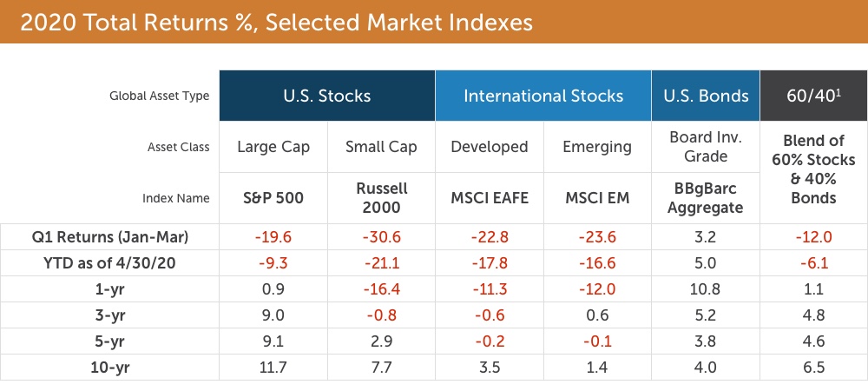
Task: Click the Emerging asset class cell
Action: click(x=597, y=147)
